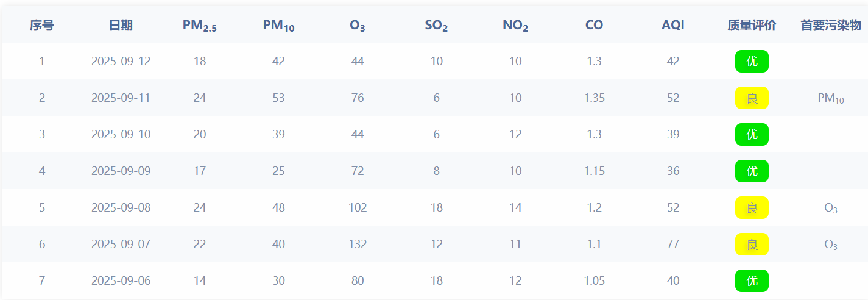Click the date cell 2025-09-08
Image resolution: width=868 pixels, height=300 pixels.
[x=121, y=207]
